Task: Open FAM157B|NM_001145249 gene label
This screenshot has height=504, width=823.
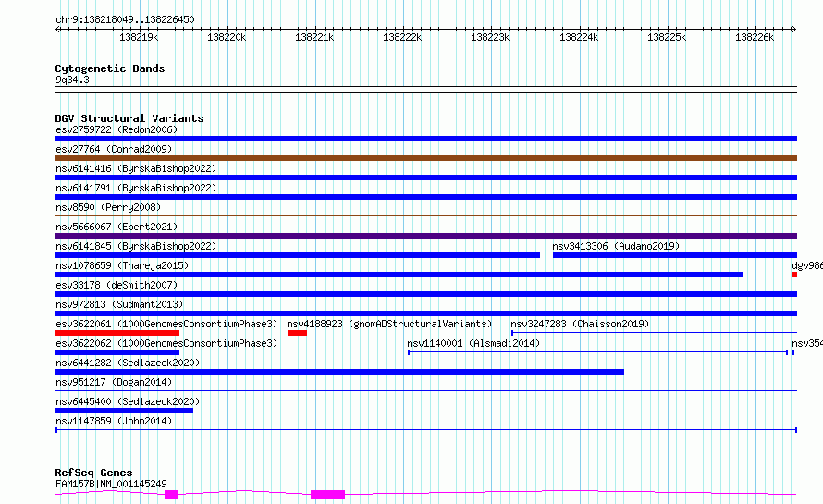Action: point(111,484)
